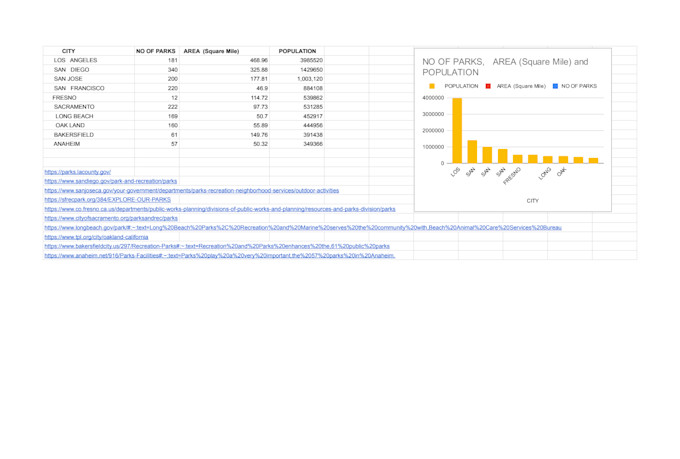Image resolution: width=680 pixels, height=459 pixels.
Task: Select the LONG BEACH cell
Action: 89,116
